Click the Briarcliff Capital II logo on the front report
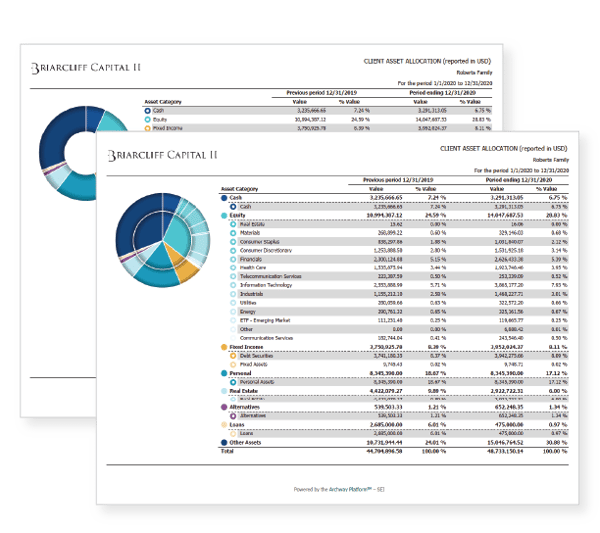 point(163,155)
